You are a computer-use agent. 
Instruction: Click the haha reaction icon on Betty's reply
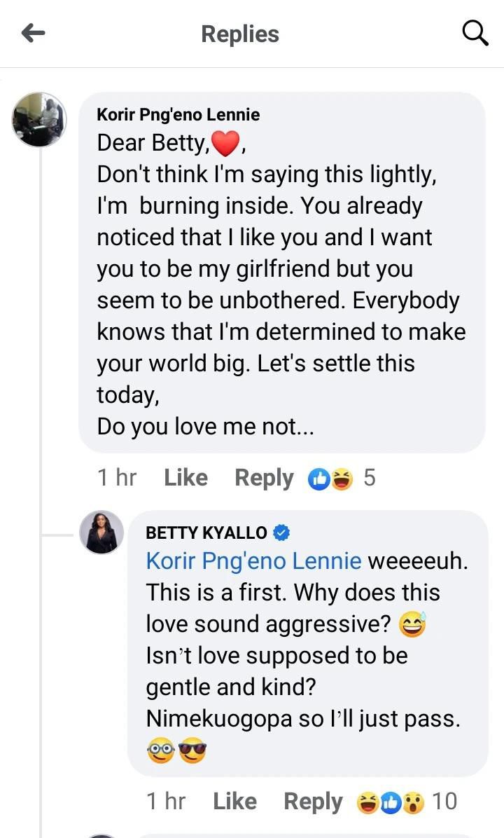pos(367,802)
